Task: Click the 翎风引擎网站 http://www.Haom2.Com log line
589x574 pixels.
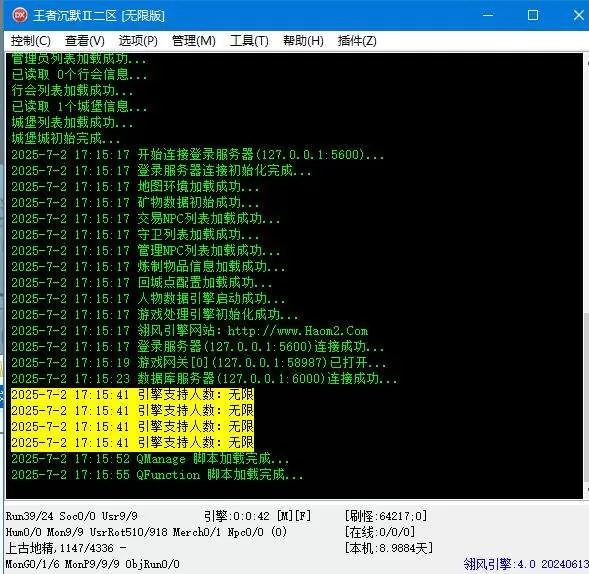Action: 189,331
